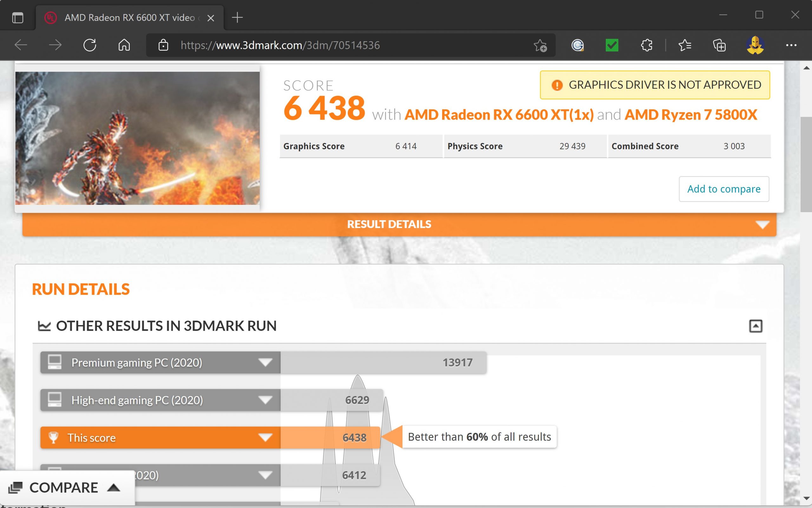Click the Physics Score value 29 439
Image resolution: width=812 pixels, height=508 pixels.
573,146
